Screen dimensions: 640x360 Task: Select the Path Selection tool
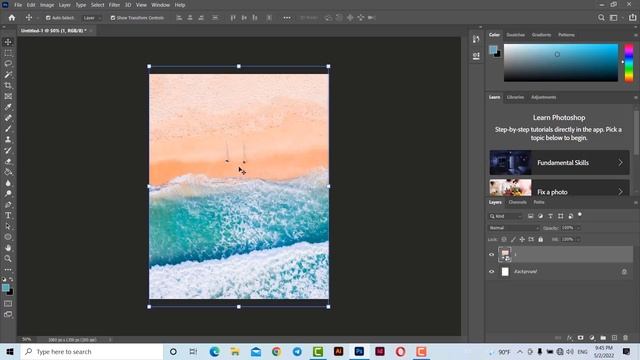click(8, 226)
